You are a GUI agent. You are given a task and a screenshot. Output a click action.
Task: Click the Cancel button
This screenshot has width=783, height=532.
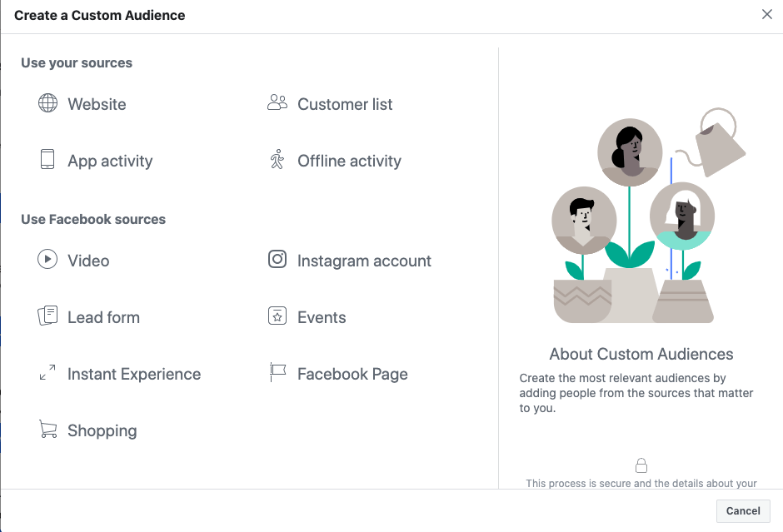point(742,511)
